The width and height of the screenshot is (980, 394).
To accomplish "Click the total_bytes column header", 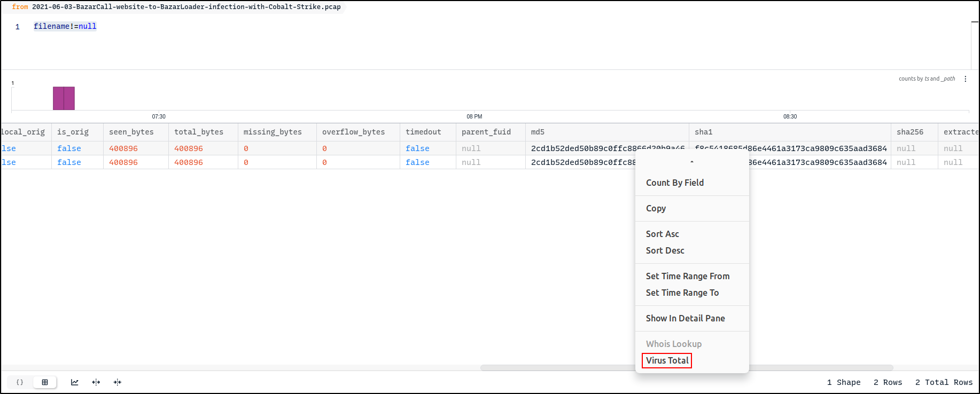I will 199,132.
